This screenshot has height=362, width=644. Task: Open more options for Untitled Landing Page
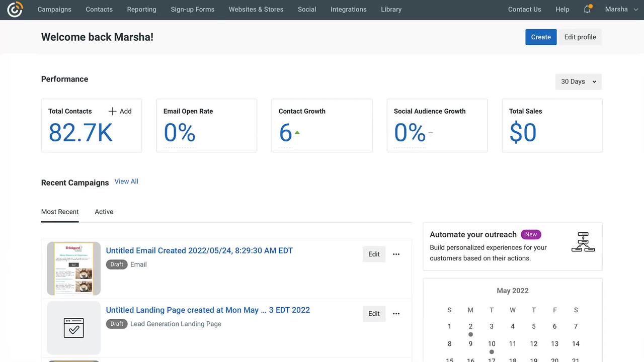[x=396, y=313]
